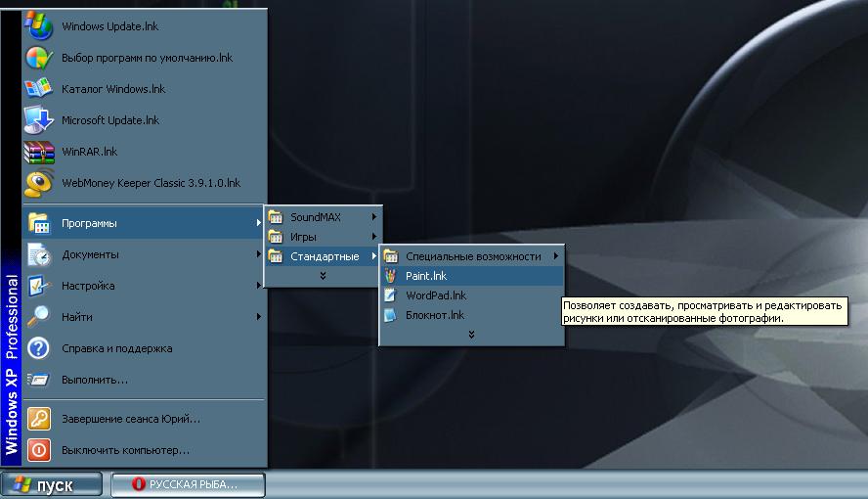Click the default programs selection icon
The width and height of the screenshot is (868, 499).
[x=38, y=58]
